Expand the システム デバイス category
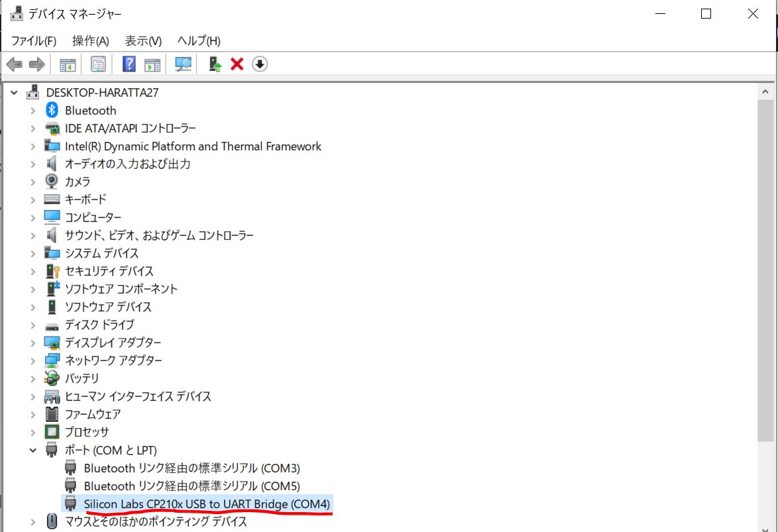 coord(32,254)
